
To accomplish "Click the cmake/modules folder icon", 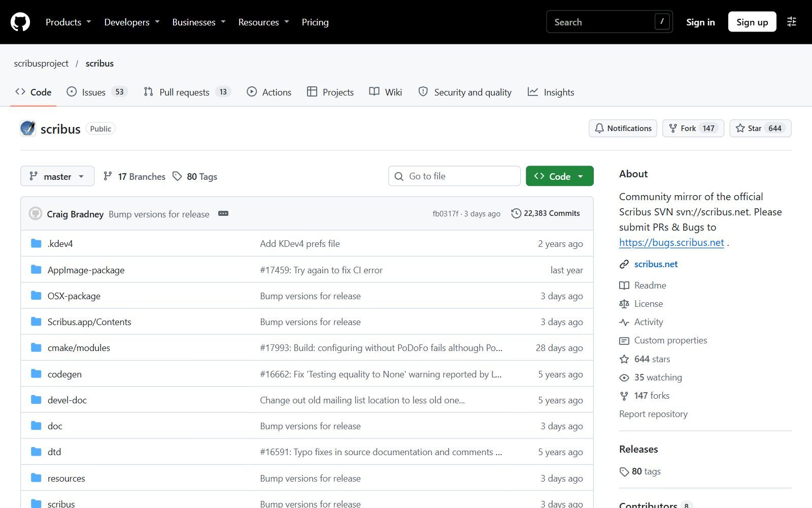I will tap(36, 347).
